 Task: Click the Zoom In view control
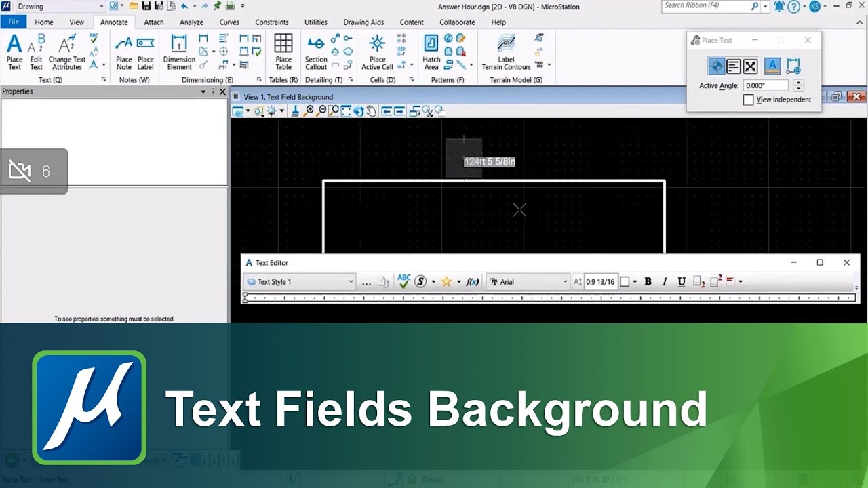[309, 110]
